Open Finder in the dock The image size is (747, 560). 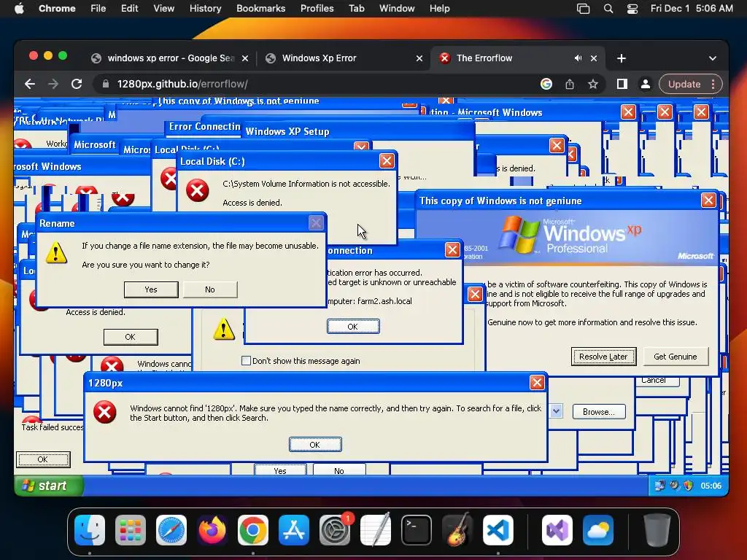coord(90,530)
